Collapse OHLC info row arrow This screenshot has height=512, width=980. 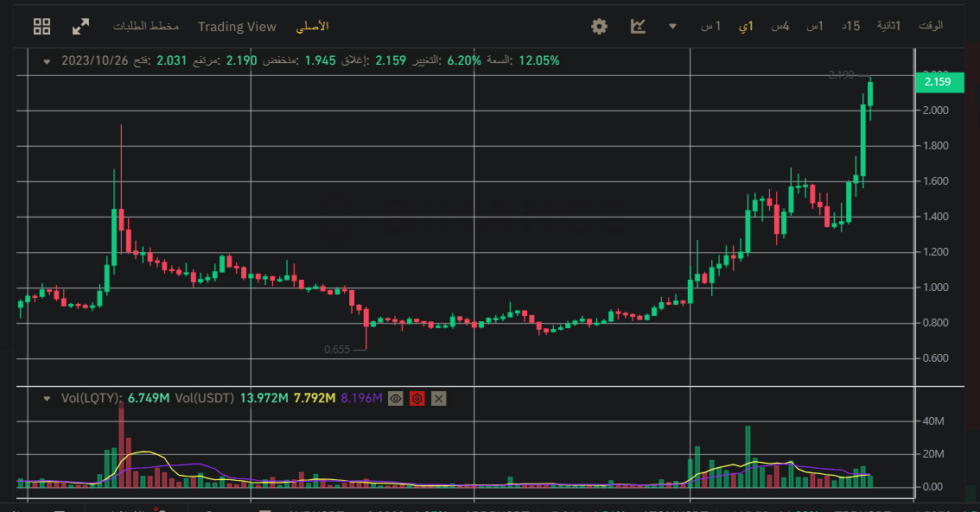pos(47,61)
